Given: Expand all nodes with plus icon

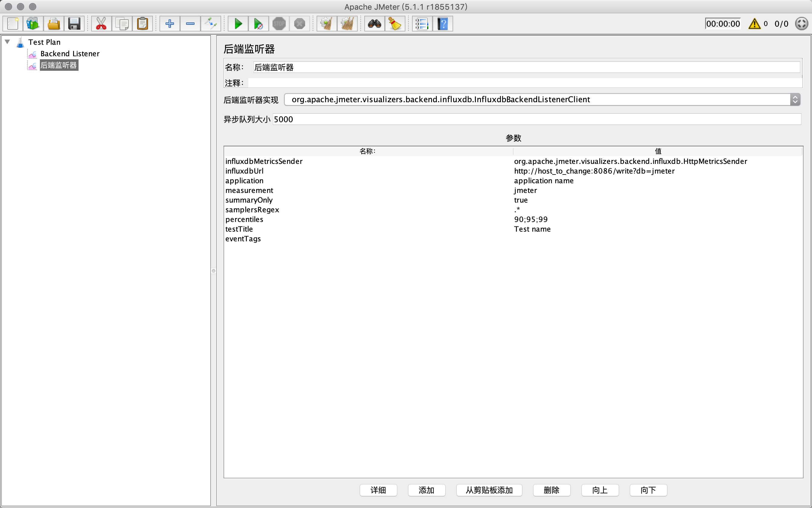Looking at the screenshot, I should pos(170,24).
